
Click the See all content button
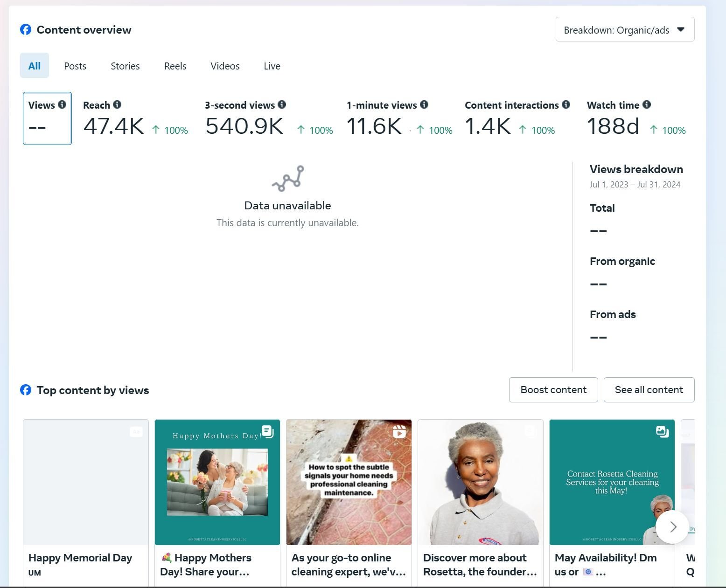(x=649, y=390)
